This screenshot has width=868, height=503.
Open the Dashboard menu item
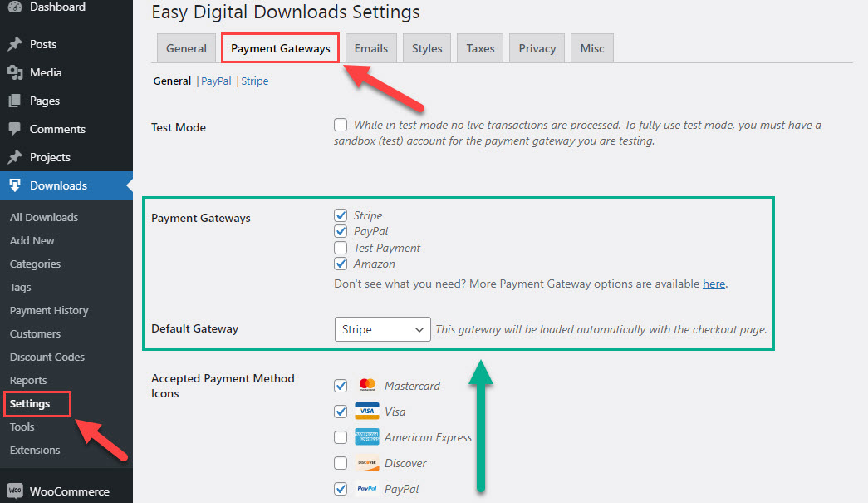tap(66, 7)
